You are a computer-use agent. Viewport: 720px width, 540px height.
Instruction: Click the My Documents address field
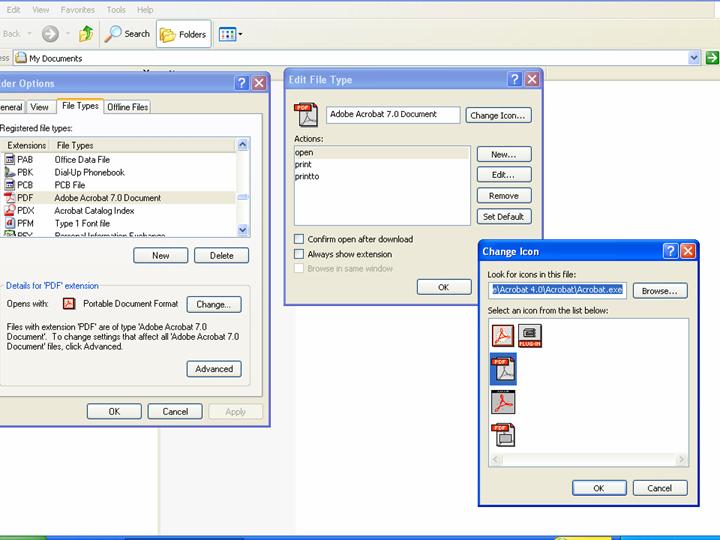351,58
